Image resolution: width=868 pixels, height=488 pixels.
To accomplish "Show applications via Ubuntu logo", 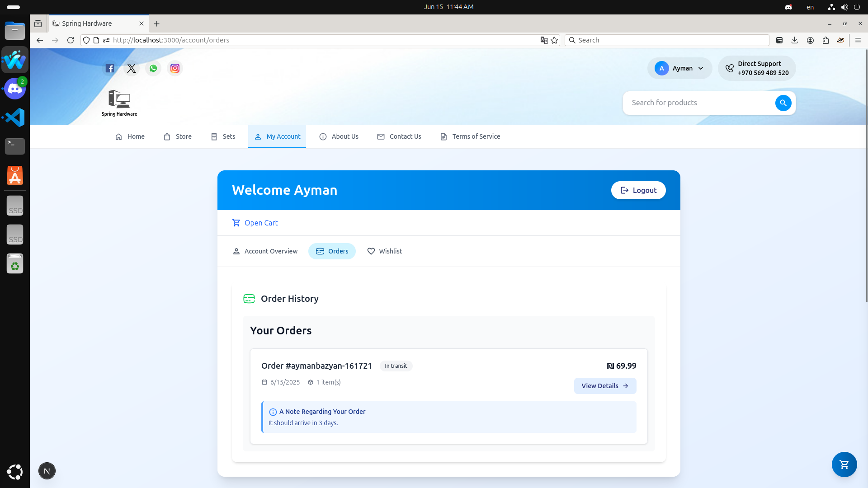I will tap(15, 472).
